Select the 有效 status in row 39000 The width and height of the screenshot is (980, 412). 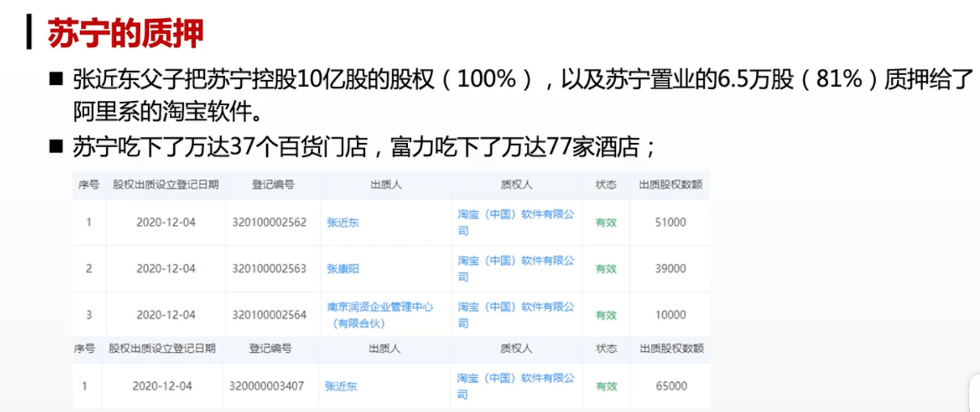click(606, 268)
